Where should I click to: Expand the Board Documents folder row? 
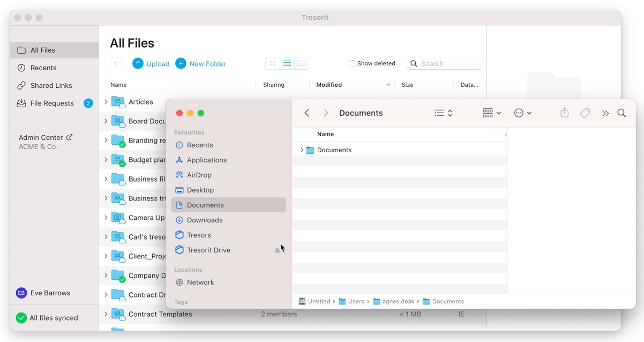pyautogui.click(x=106, y=121)
